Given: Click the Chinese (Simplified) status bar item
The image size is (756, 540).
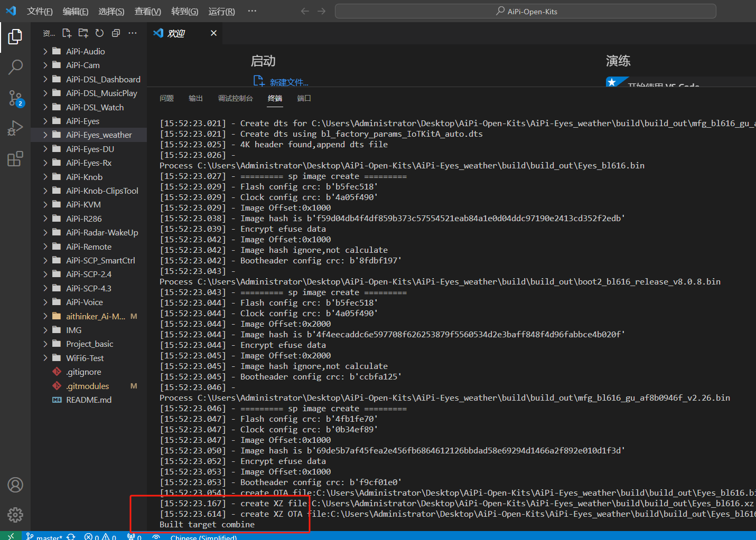Looking at the screenshot, I should pyautogui.click(x=203, y=537).
